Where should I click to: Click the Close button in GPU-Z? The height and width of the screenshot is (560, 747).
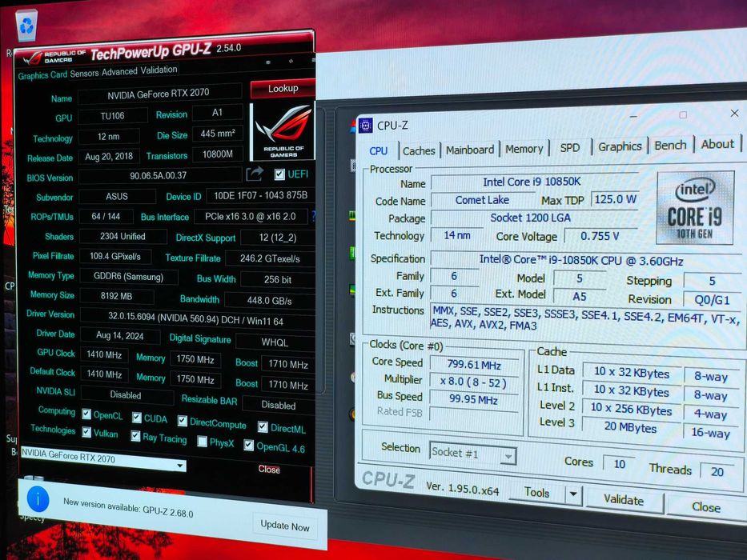[x=269, y=470]
